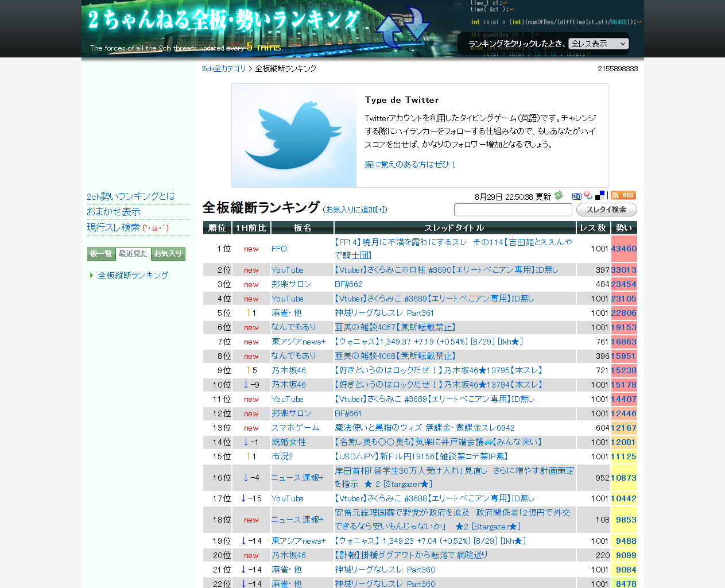Click the green refresh arrows icon

pyautogui.click(x=559, y=196)
